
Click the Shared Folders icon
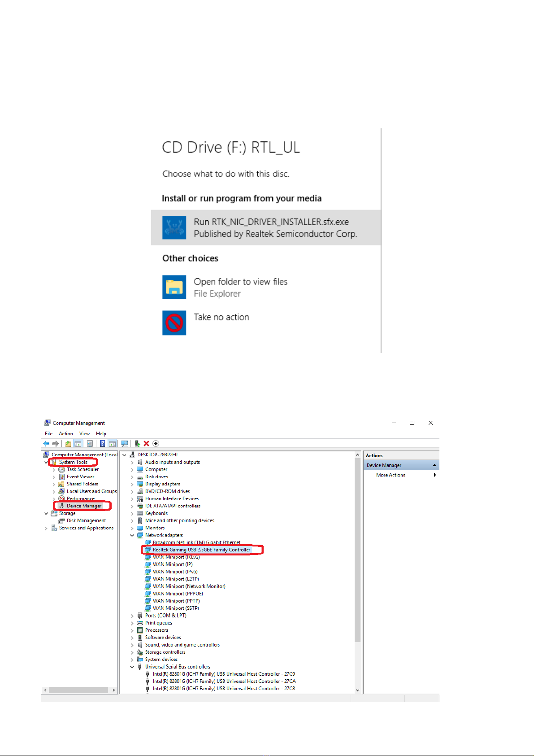point(61,484)
